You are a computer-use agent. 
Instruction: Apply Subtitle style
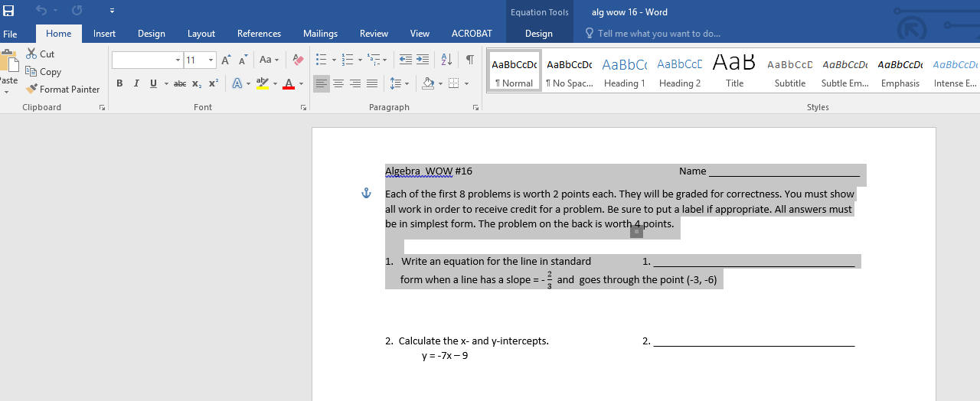[790, 71]
